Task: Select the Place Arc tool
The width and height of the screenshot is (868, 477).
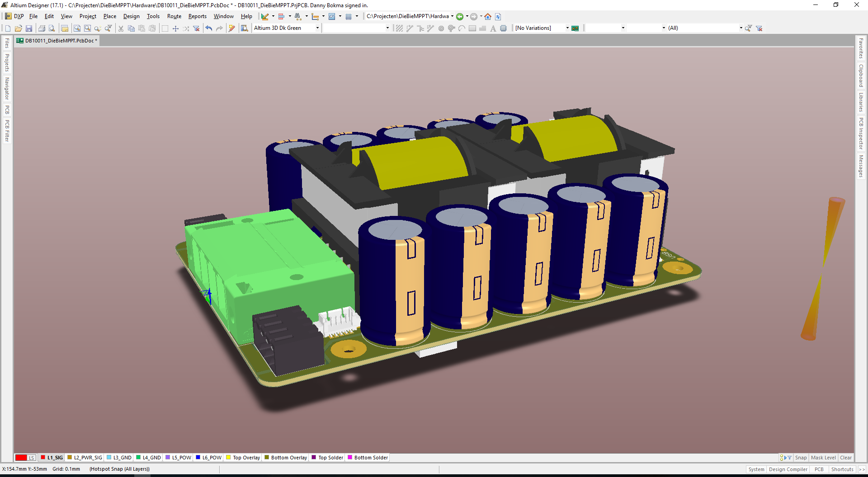Action: coord(462,28)
